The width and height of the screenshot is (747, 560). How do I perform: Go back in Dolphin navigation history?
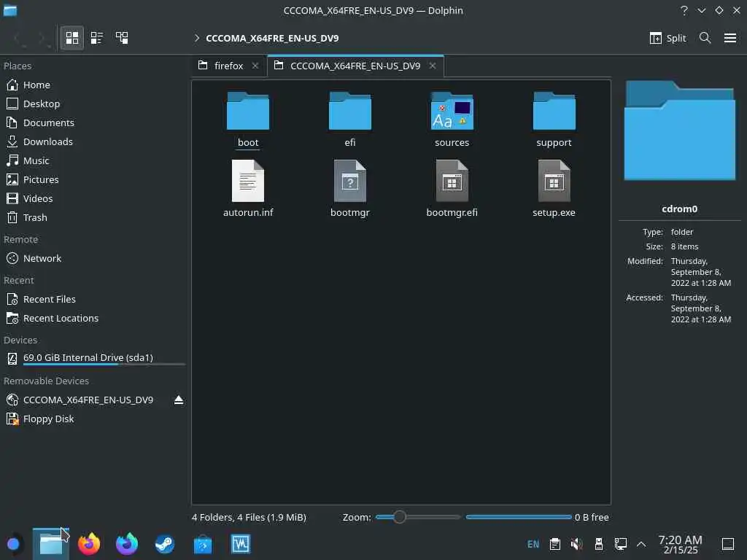point(18,38)
